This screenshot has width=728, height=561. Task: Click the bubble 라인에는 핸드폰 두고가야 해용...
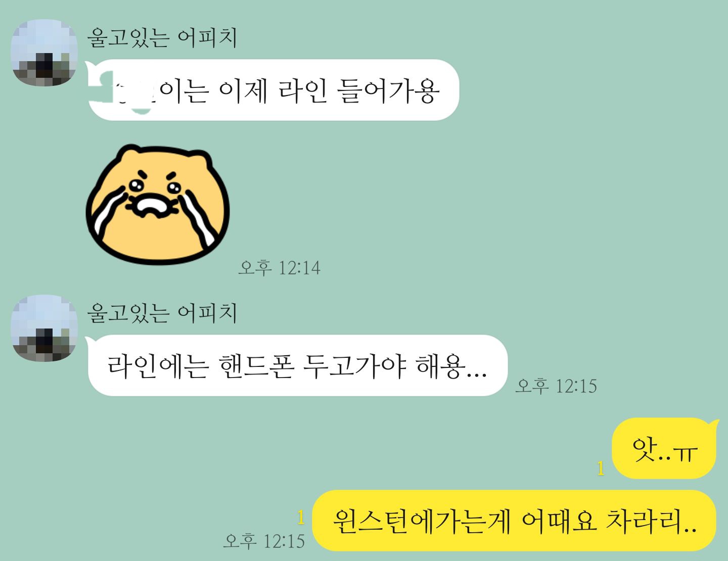tap(297, 365)
